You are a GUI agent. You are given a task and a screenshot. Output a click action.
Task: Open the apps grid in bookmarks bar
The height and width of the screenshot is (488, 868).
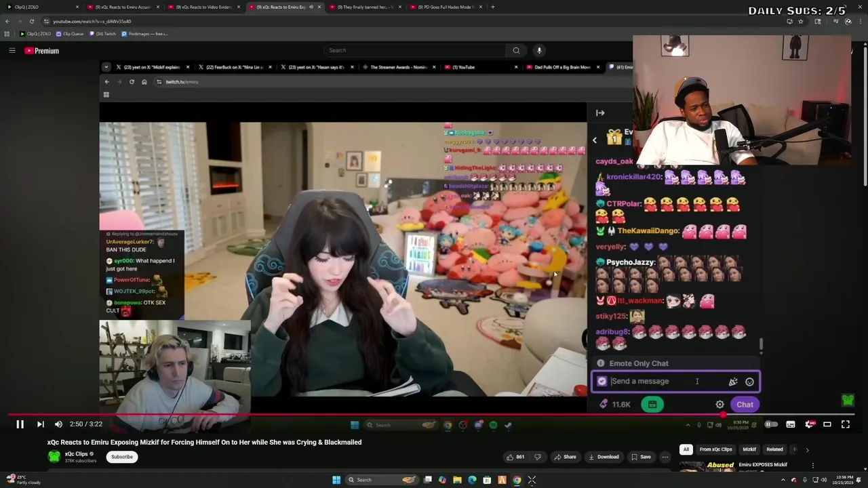(x=6, y=33)
